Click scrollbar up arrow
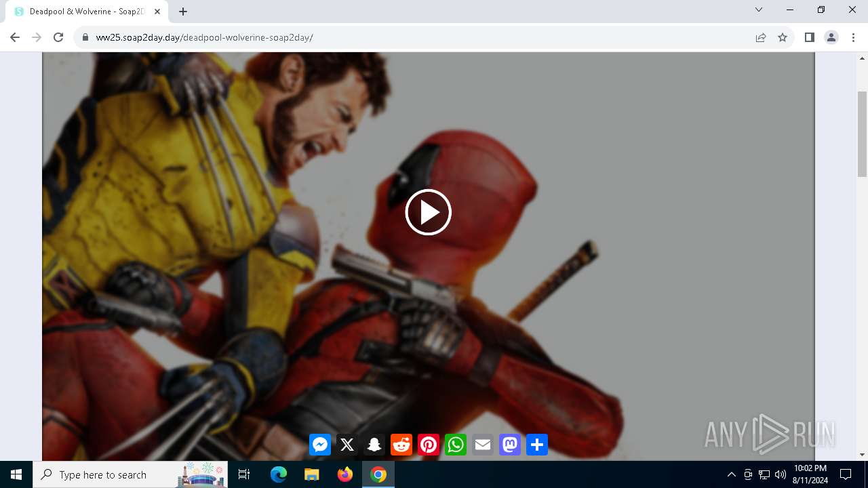 pos(863,58)
